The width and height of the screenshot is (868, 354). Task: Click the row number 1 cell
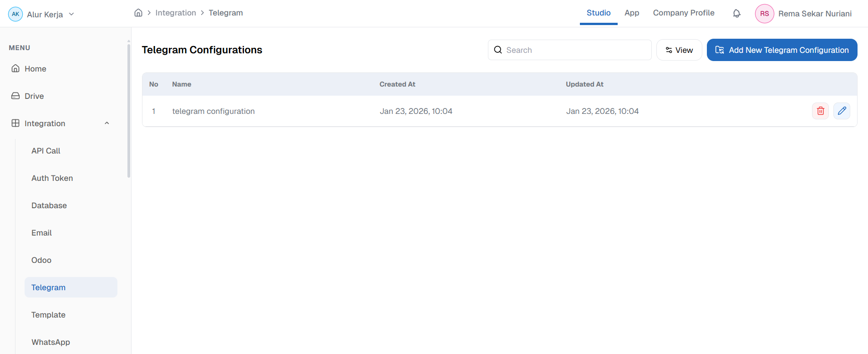154,111
